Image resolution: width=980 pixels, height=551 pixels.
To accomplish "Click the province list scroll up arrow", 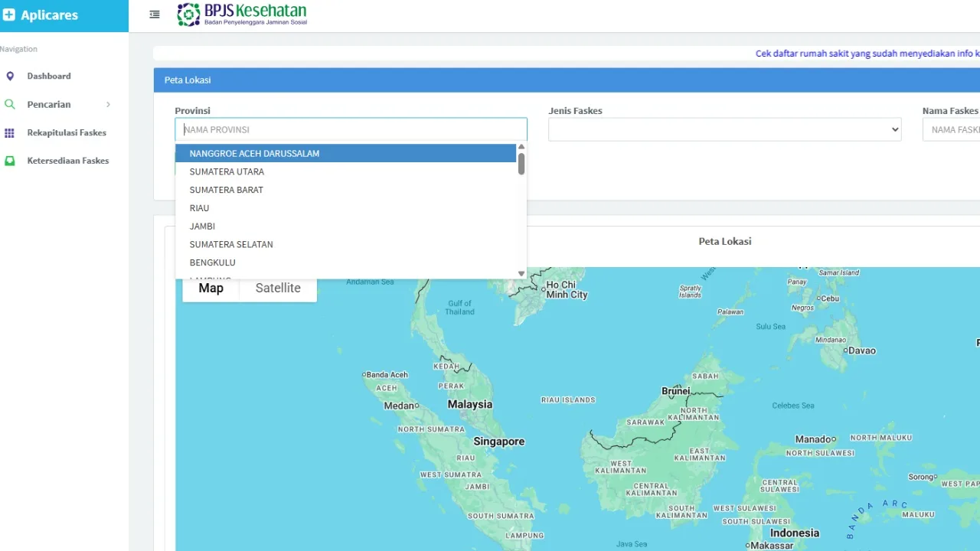I will (521, 147).
